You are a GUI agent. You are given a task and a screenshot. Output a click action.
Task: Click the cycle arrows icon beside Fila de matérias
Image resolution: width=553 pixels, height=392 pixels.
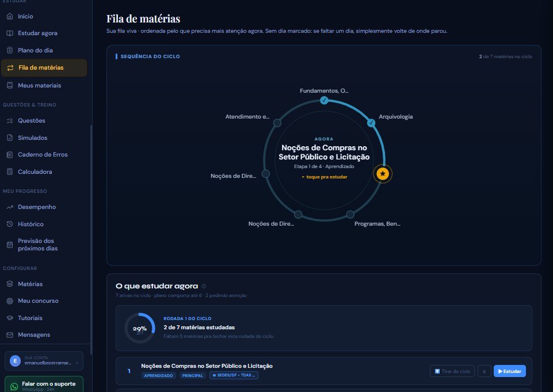click(10, 68)
